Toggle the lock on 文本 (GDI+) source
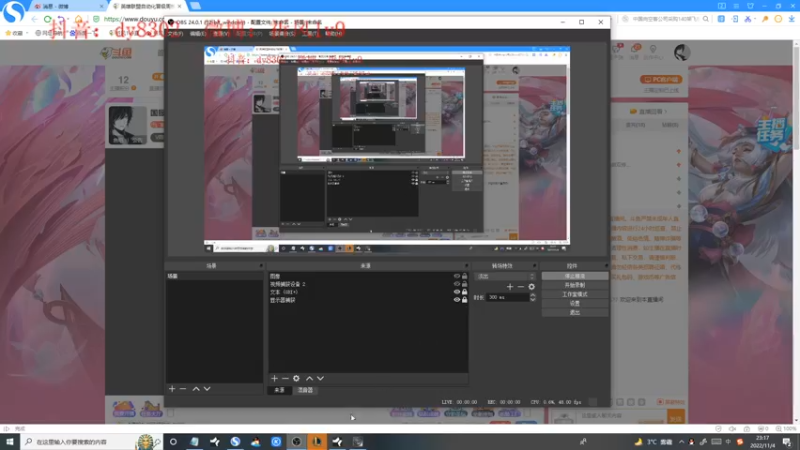Viewport: 800px width, 450px height. click(464, 292)
